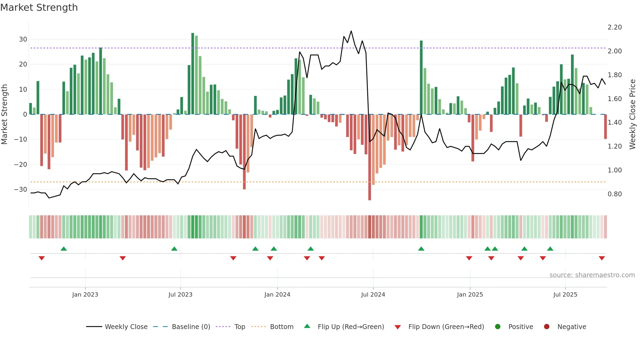Click the 2.00 tick on price axis
This screenshot has width=644, height=362.
tap(615, 51)
